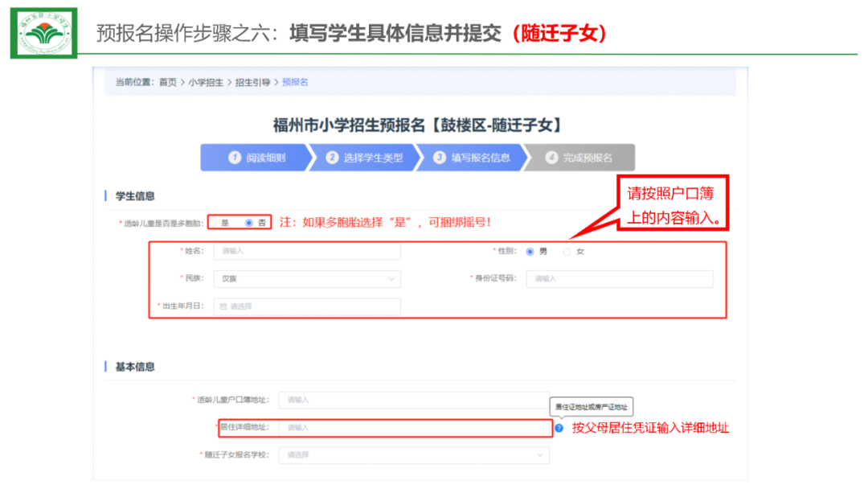Expand the 随迁子女报名学校 dropdown
This screenshot has height=489, width=868.
[414, 455]
